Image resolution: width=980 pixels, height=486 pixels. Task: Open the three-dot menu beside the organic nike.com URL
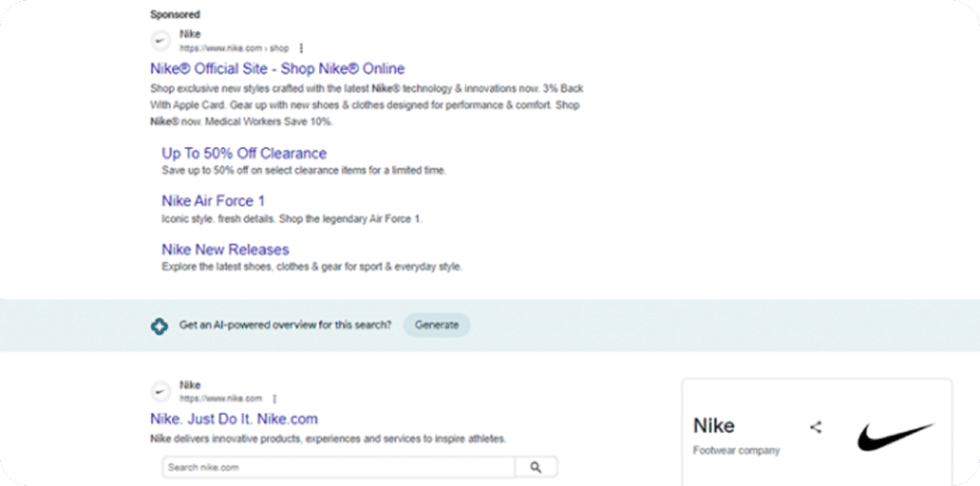[x=275, y=399]
